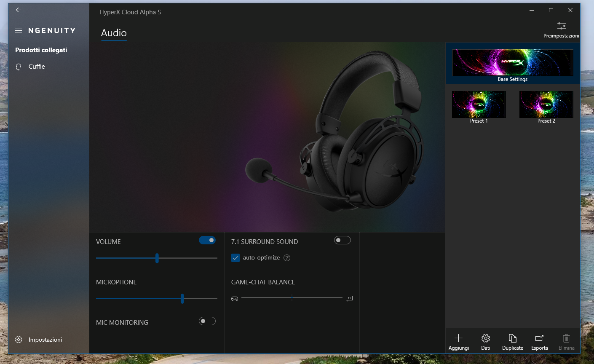This screenshot has height=364, width=594.
Task: Maximize the NGENUITY window
Action: pos(551,10)
